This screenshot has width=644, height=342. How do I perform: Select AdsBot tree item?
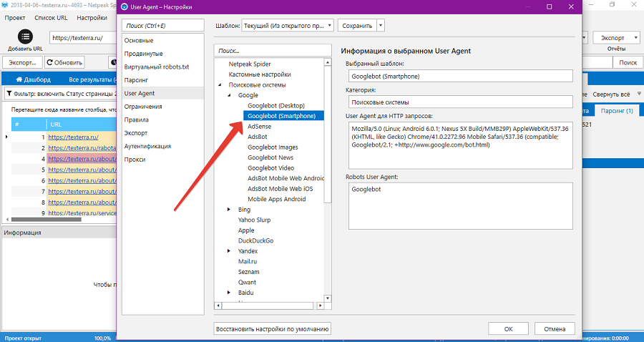[x=258, y=137]
